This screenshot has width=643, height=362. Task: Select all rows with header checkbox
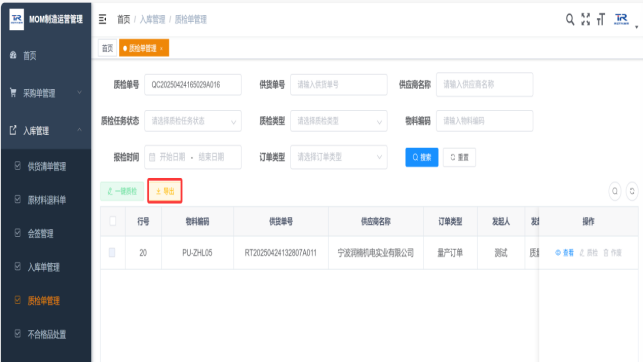pyautogui.click(x=112, y=221)
